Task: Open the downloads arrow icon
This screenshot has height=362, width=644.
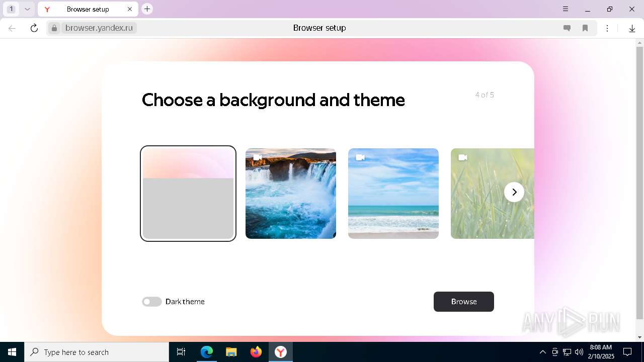Action: coord(632,28)
